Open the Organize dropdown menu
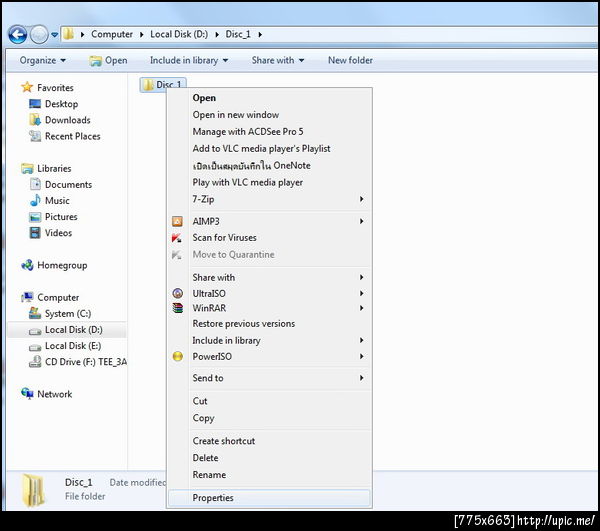Image resolution: width=600 pixels, height=531 pixels. click(x=42, y=60)
